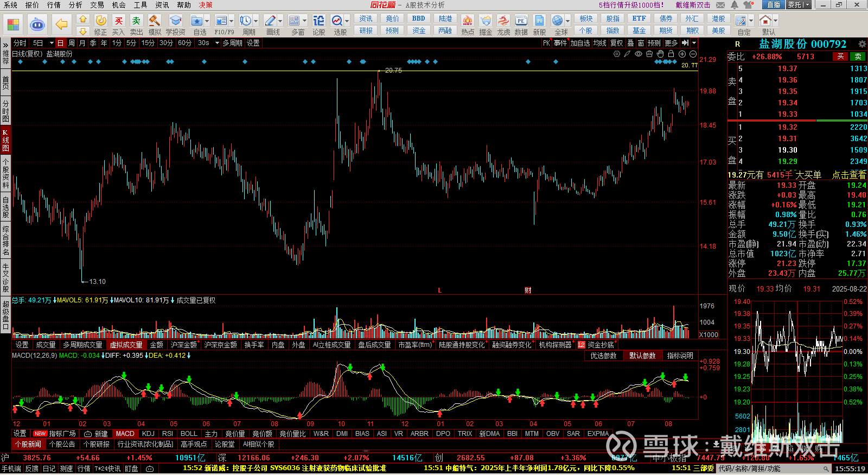Click the 资讯 toolbar button
The height and width of the screenshot is (475, 868).
366,18
